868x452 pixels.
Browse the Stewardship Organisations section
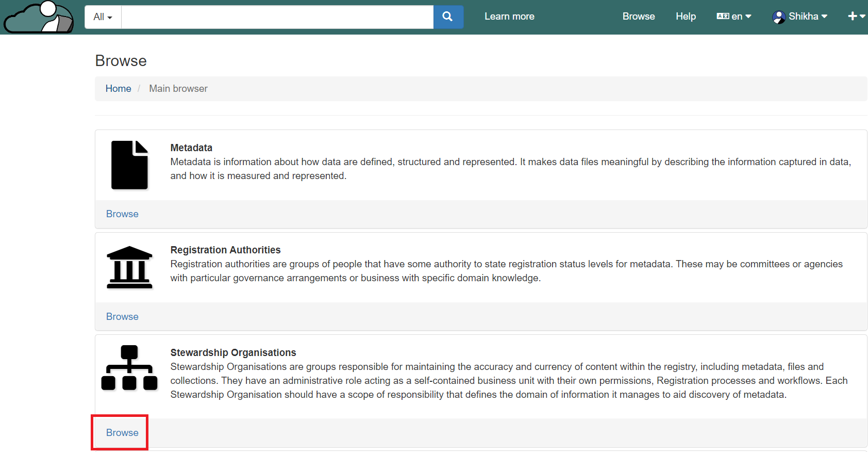[x=122, y=433]
